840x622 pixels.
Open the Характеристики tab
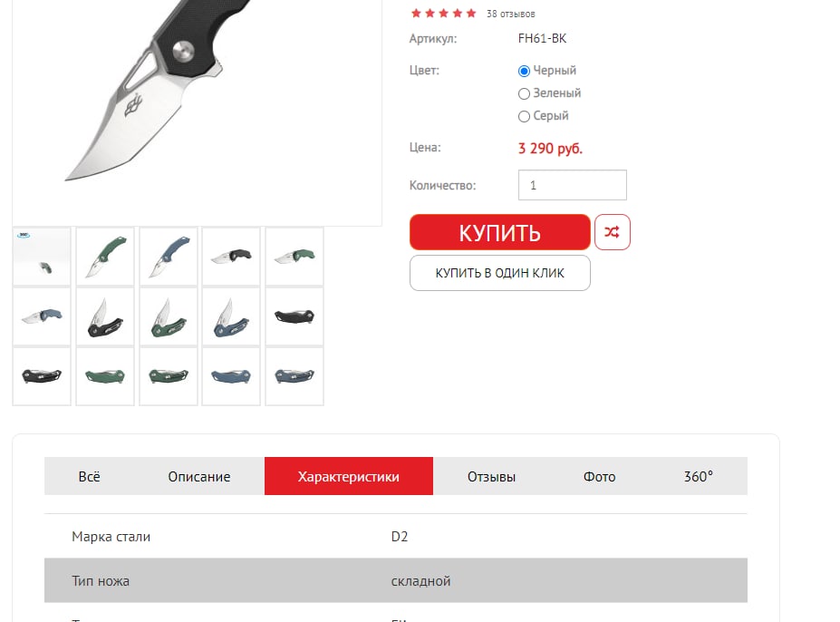(349, 476)
